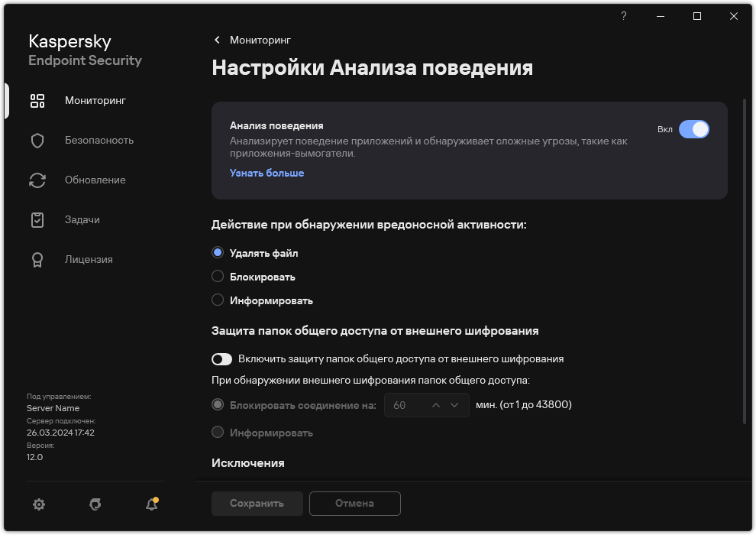The image size is (756, 535).
Task: Open application settings via the gear icon
Action: click(39, 504)
